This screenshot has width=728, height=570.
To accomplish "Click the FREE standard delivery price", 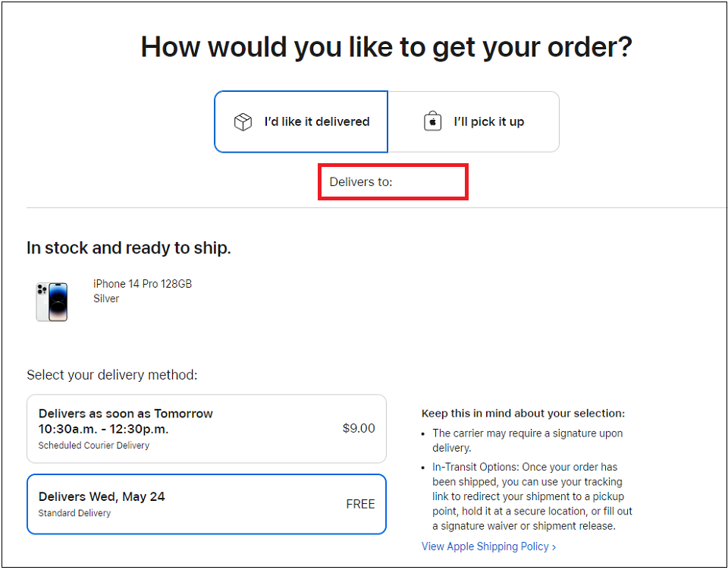I will point(360,504).
